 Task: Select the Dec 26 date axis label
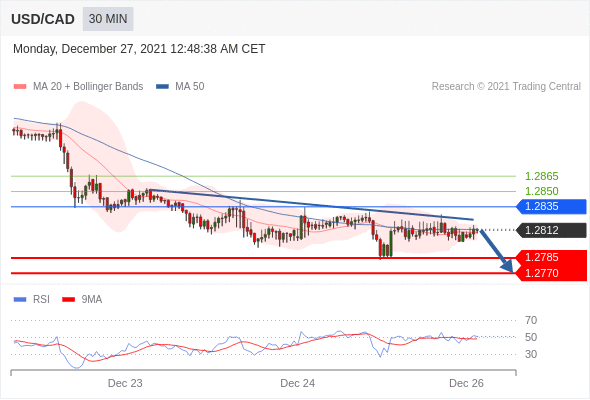click(x=466, y=383)
